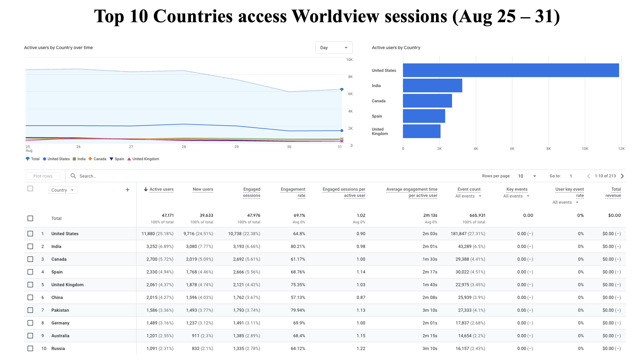
Task: Click the Plot rows button
Action: click(x=43, y=176)
